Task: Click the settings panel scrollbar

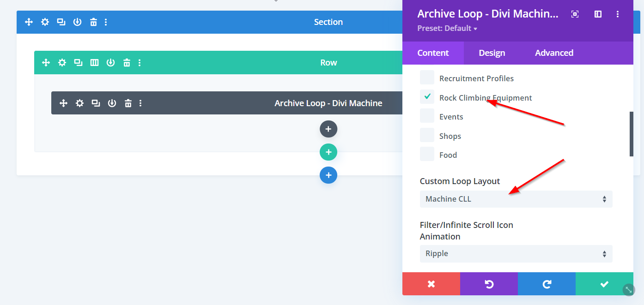Action: point(631,134)
